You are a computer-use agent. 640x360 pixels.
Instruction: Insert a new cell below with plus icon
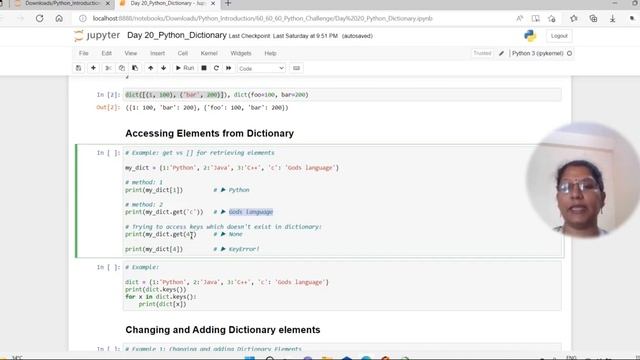[93, 68]
